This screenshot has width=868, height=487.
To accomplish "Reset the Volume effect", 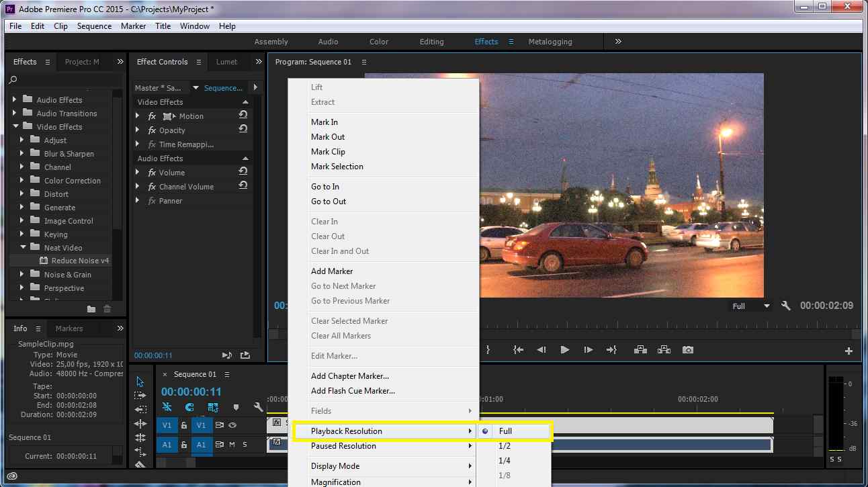I will [x=243, y=172].
